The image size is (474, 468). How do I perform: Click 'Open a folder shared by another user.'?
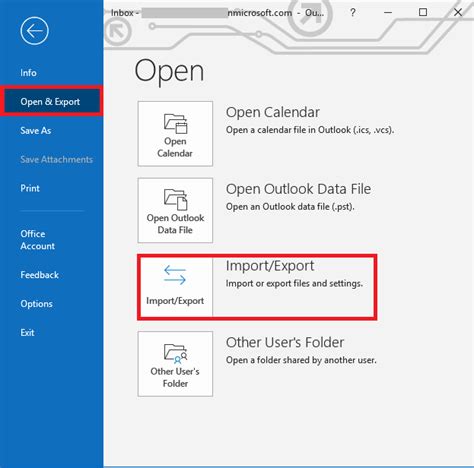[x=301, y=360]
